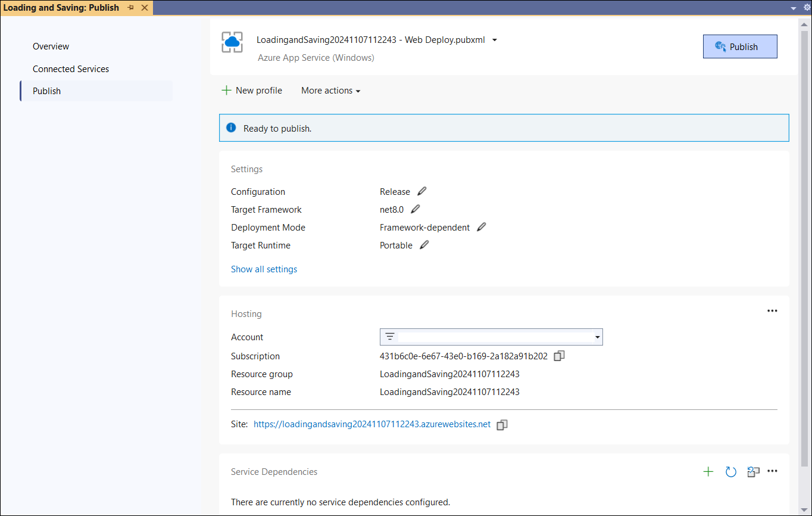
Task: Edit Deployment Mode pencil icon
Action: click(x=482, y=227)
